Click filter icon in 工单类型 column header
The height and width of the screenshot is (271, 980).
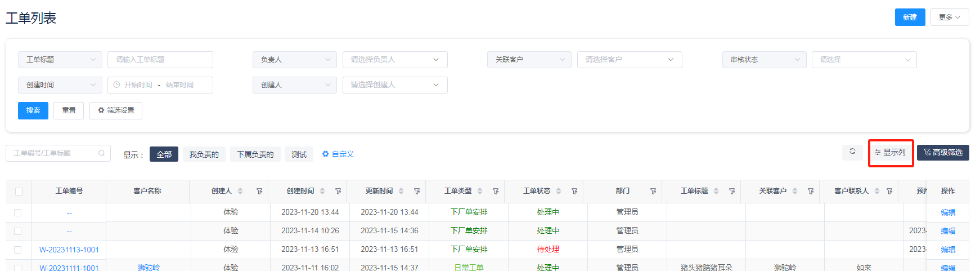point(496,192)
